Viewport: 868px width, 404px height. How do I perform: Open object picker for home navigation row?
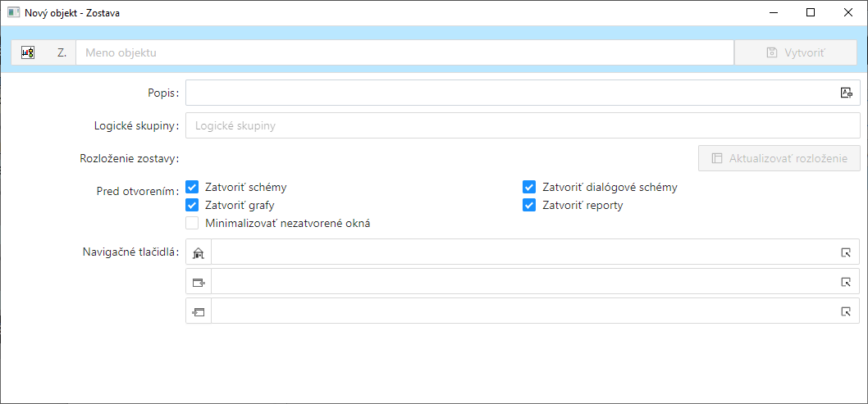coord(847,252)
